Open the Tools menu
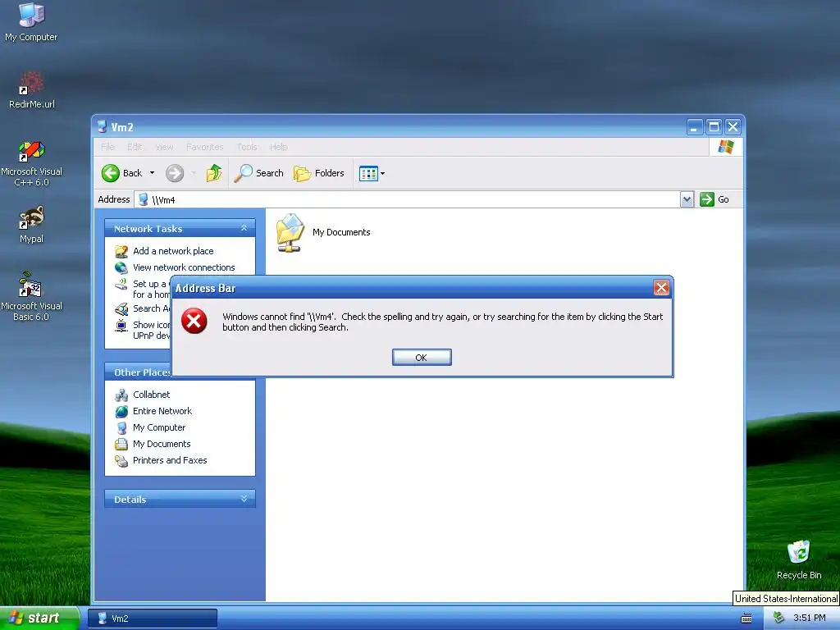 click(247, 147)
